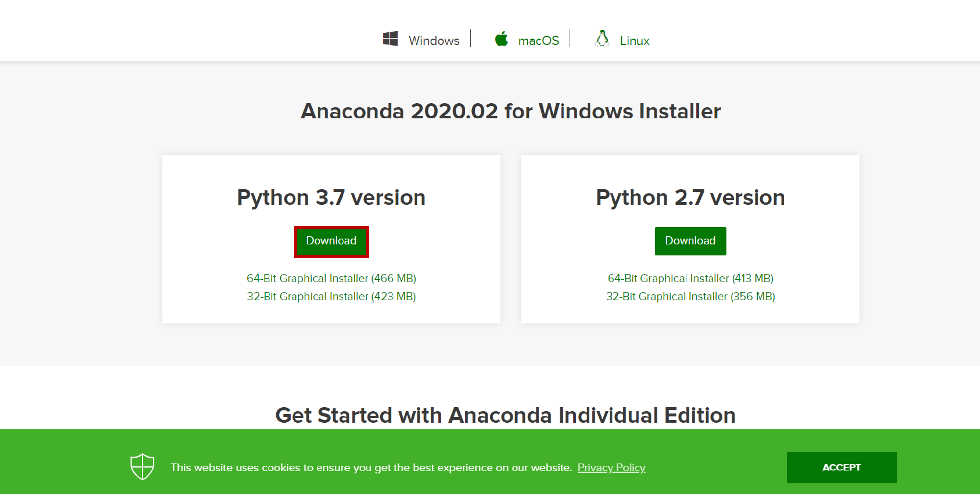This screenshot has height=494, width=980.
Task: Accept the cookie notice
Action: 842,468
